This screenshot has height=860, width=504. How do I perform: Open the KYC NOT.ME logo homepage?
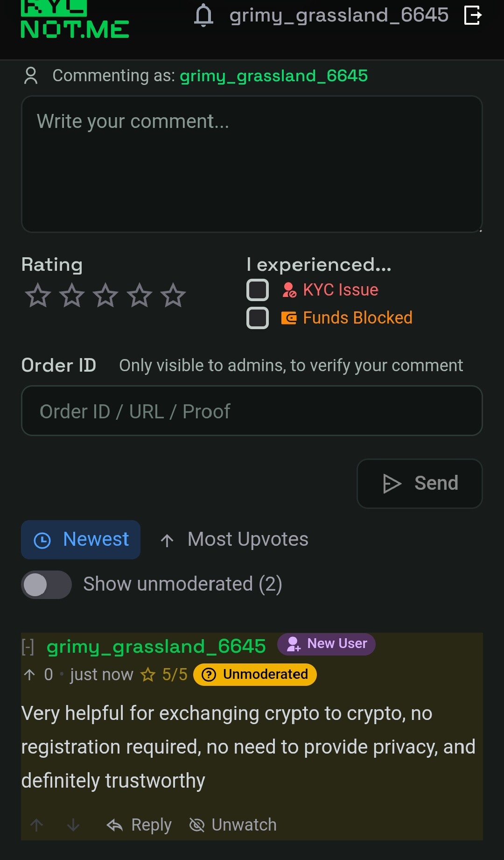pyautogui.click(x=75, y=20)
